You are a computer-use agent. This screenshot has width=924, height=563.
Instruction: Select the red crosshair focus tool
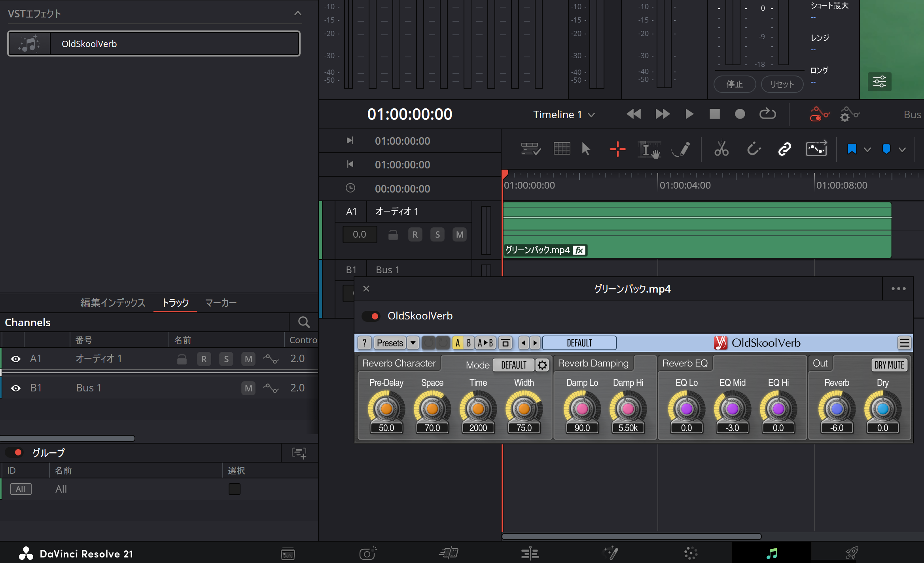pyautogui.click(x=617, y=149)
